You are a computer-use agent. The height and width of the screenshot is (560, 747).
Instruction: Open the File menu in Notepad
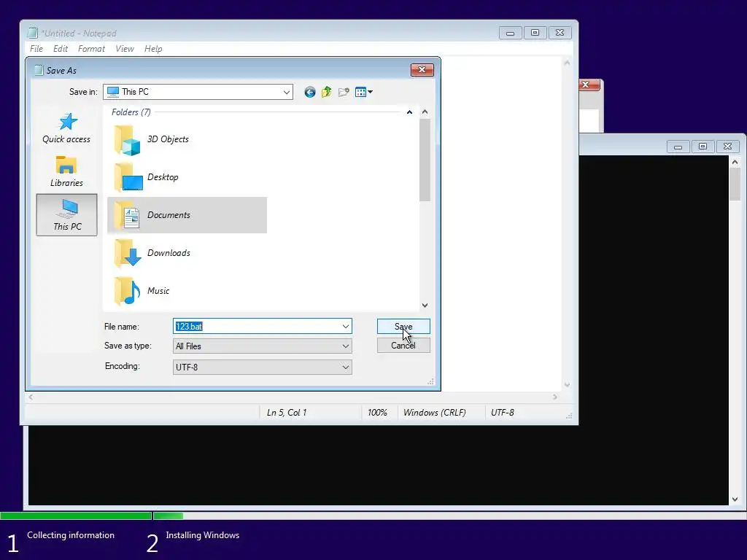(36, 49)
